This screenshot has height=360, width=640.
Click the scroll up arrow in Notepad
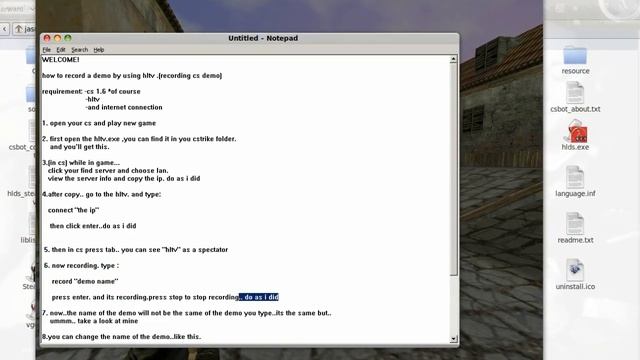[453, 60]
